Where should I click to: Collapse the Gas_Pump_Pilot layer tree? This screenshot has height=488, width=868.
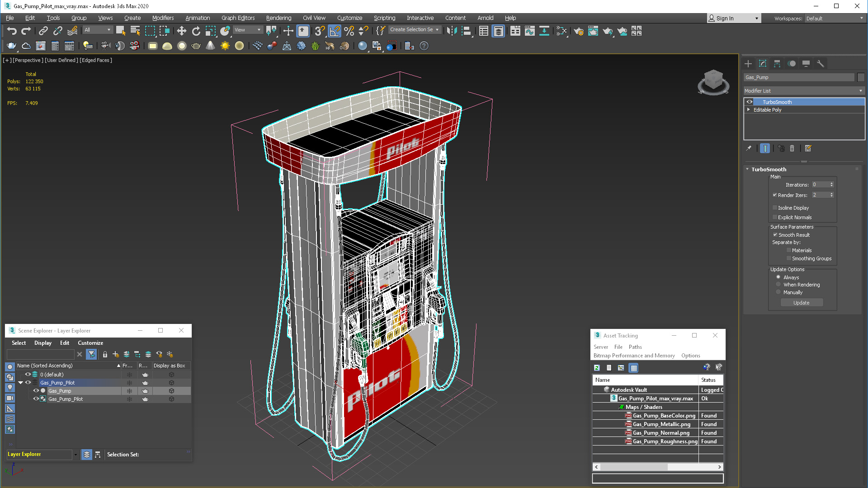tap(20, 383)
